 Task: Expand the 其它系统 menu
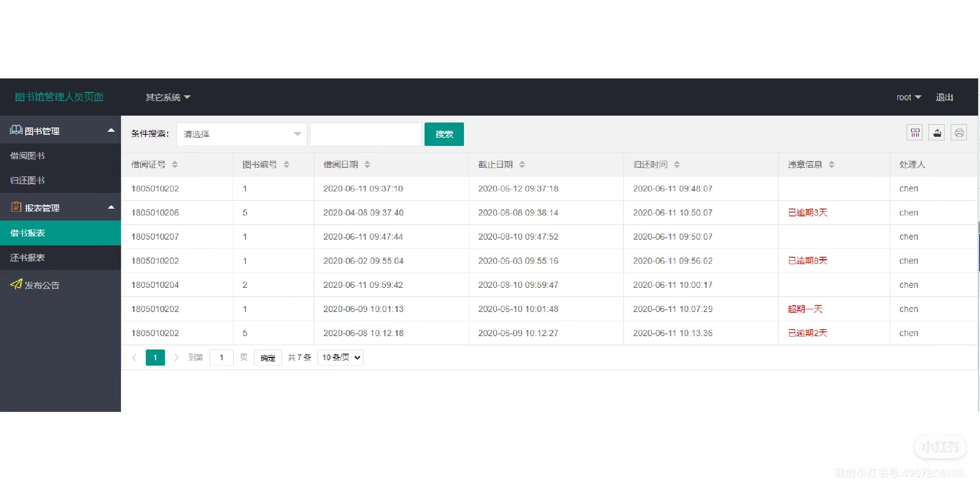168,97
